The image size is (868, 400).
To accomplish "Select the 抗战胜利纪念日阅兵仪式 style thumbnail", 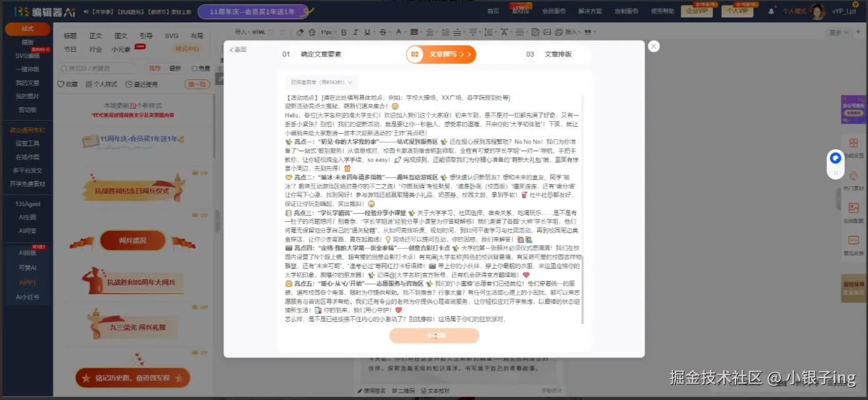I will click(x=132, y=191).
